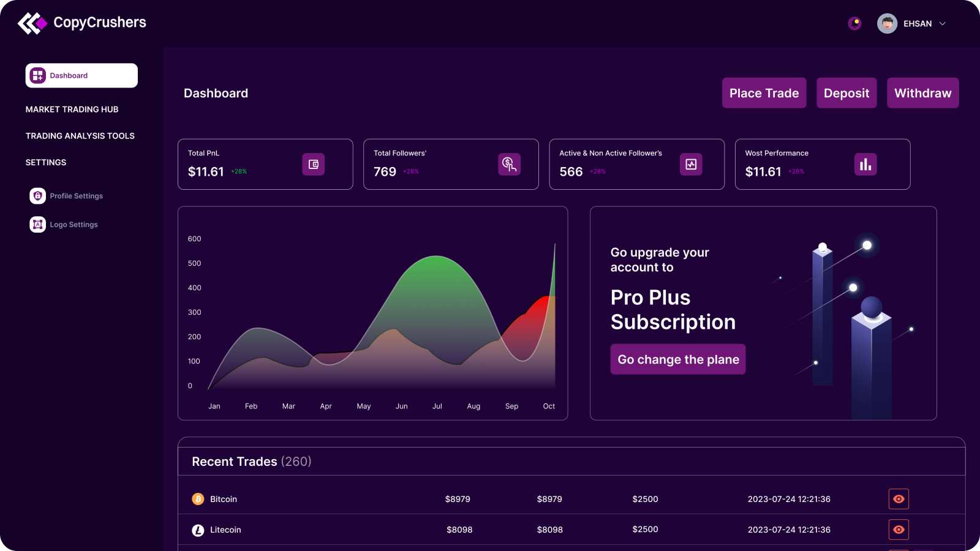Expand the EHSAN user dropdown chevron

pyautogui.click(x=943, y=24)
